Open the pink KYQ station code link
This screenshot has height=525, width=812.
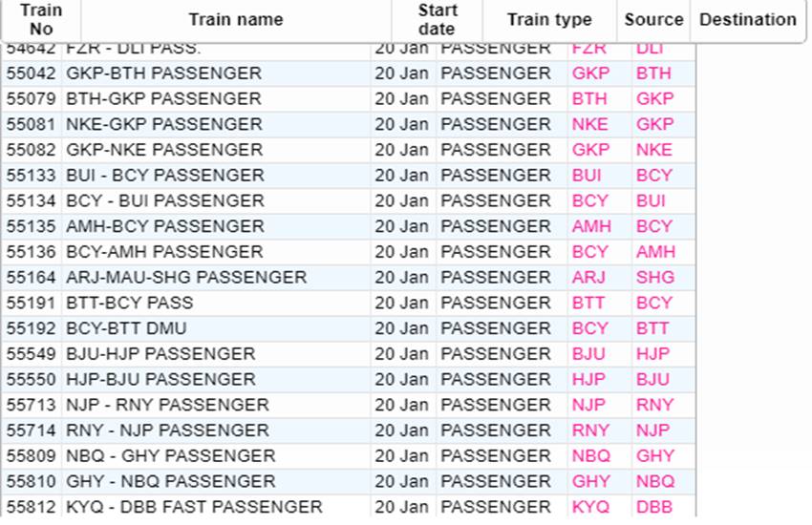click(x=590, y=507)
